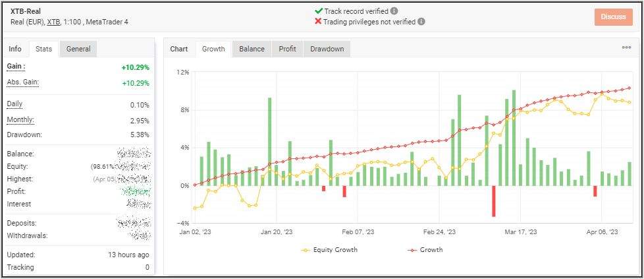644x279 pixels.
Task: Click the info icon beside Trading privileges not verified
Action: coord(421,21)
